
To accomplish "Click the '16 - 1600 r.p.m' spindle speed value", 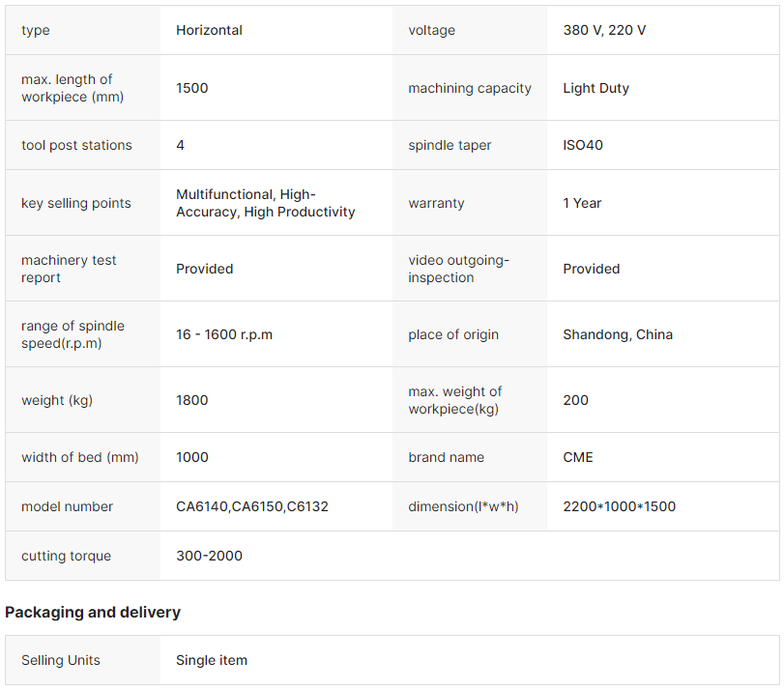I will 224,334.
